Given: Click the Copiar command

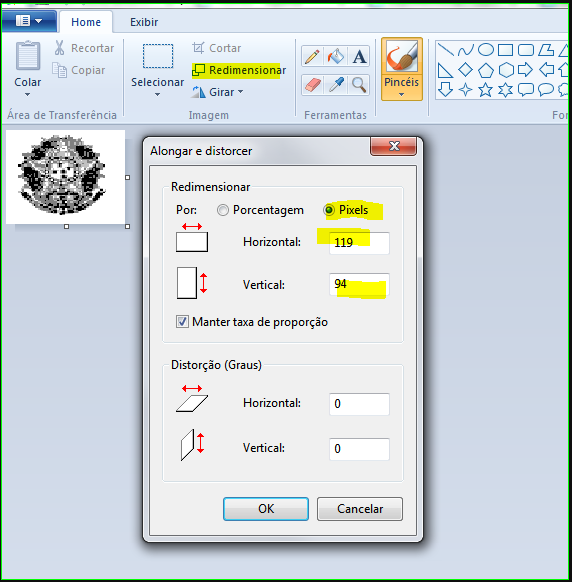Looking at the screenshot, I should pos(79,70).
